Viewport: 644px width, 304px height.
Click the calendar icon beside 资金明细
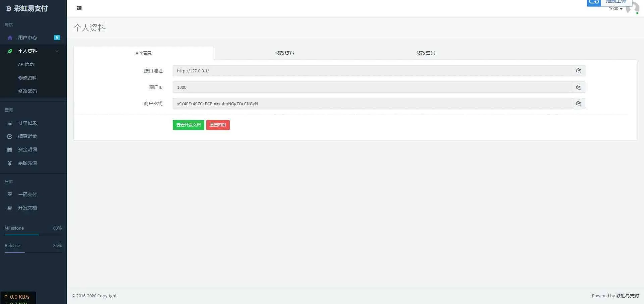click(x=10, y=150)
